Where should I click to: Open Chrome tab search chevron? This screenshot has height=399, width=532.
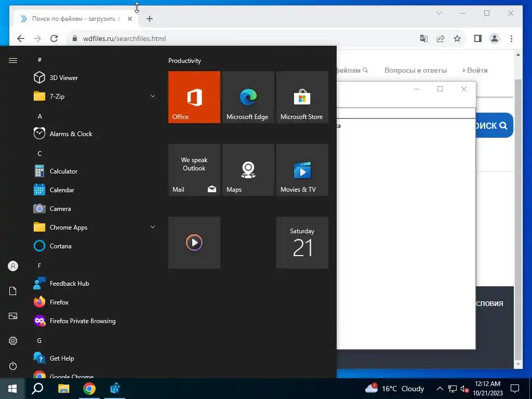(438, 13)
